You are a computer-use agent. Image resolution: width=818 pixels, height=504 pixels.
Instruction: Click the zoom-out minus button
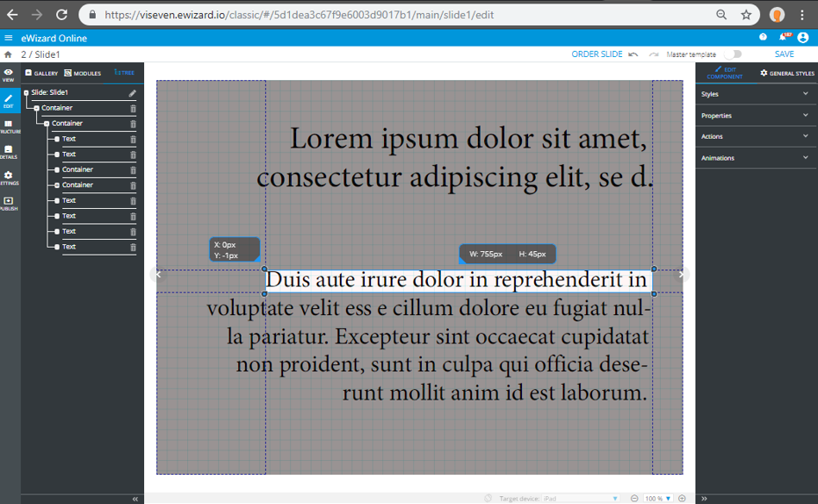[634, 498]
